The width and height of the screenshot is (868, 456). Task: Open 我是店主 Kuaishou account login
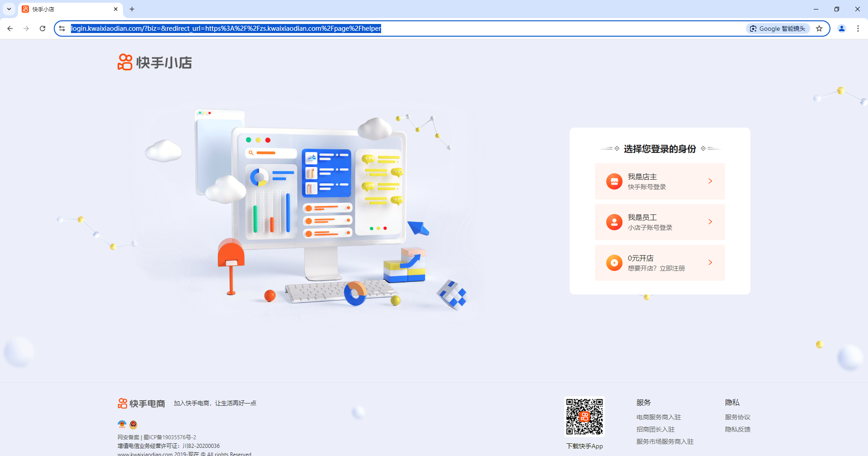tap(660, 181)
